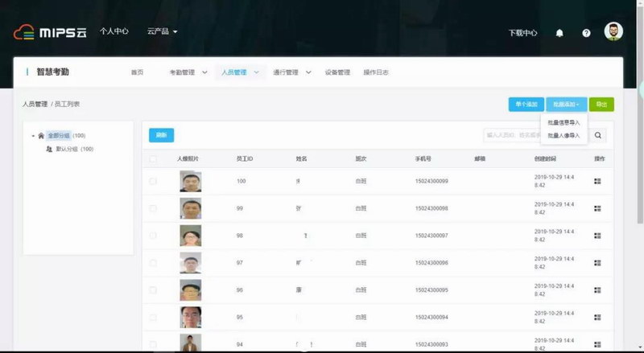Open actions icon for employee 97
Image resolution: width=644 pixels, height=353 pixels.
[597, 263]
